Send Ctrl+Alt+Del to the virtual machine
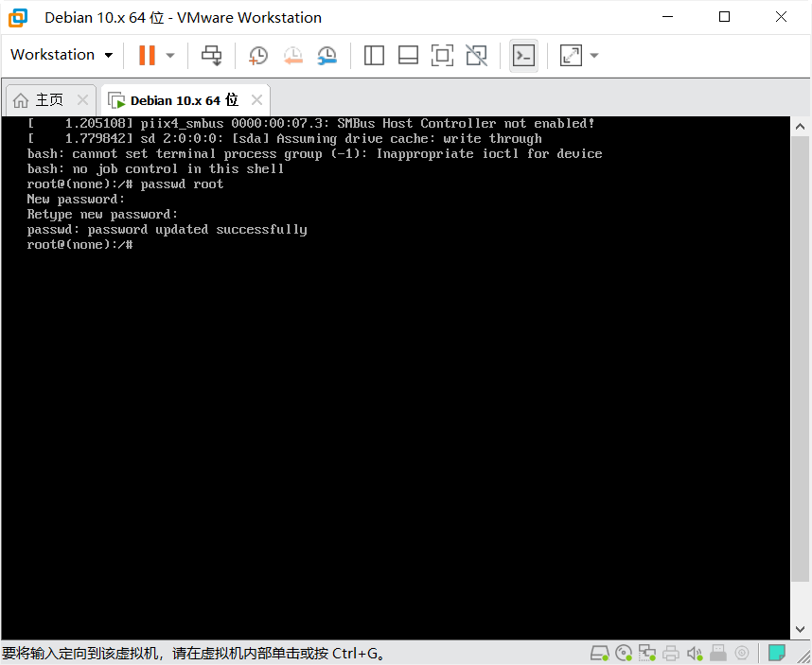This screenshot has width=812, height=665. pos(211,56)
